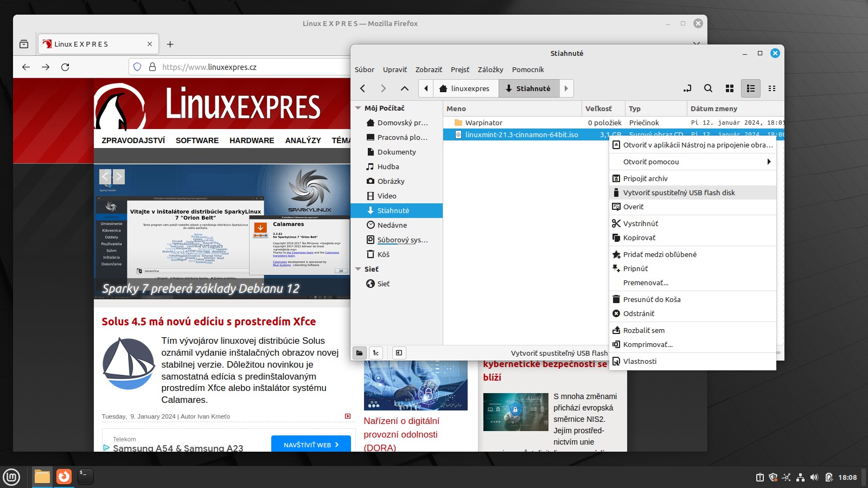This screenshot has height=488, width=868.
Task: Sort files by Dátum zmeny column
Action: (x=735, y=108)
